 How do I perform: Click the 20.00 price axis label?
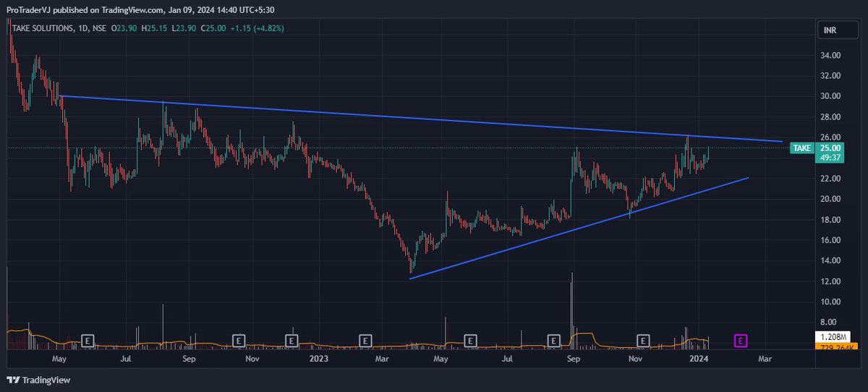(829, 199)
